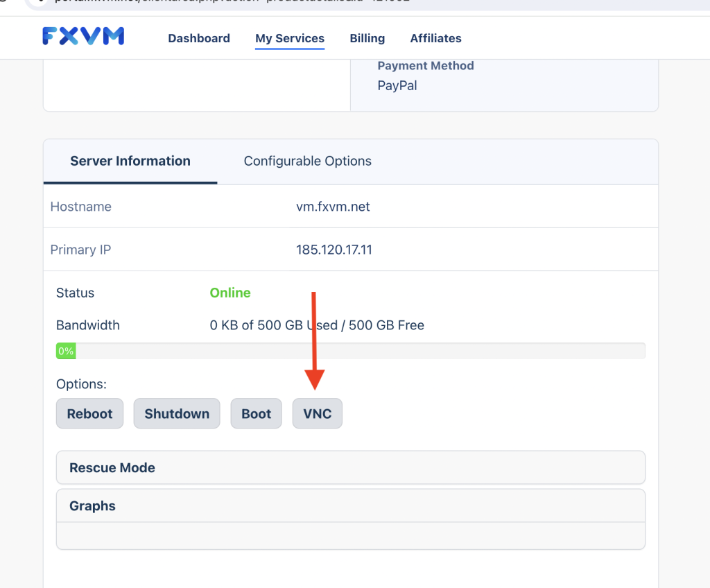This screenshot has width=710, height=588.
Task: Click the FXVM logo
Action: pyautogui.click(x=83, y=36)
